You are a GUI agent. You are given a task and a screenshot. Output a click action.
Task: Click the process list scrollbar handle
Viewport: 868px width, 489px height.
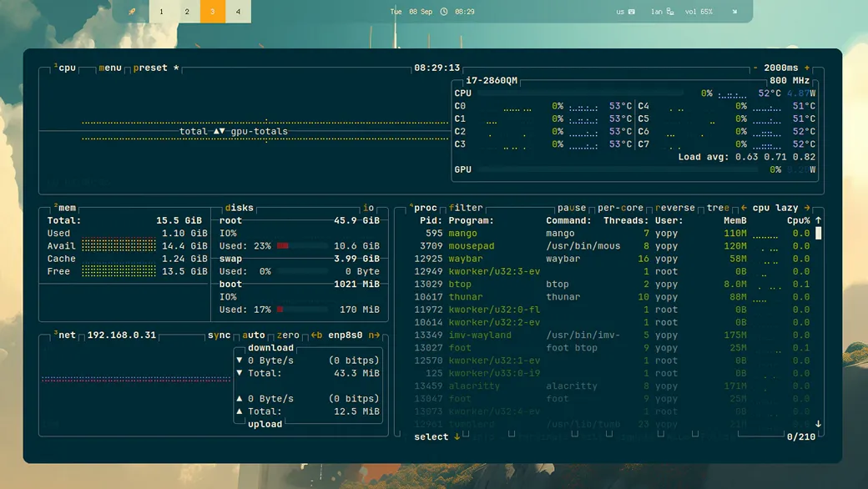click(x=818, y=234)
